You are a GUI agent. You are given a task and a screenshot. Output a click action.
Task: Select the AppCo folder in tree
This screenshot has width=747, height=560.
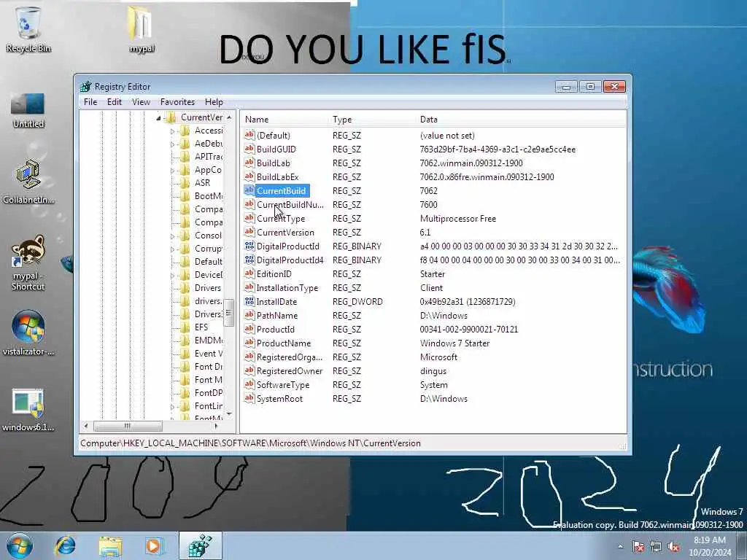click(x=208, y=170)
